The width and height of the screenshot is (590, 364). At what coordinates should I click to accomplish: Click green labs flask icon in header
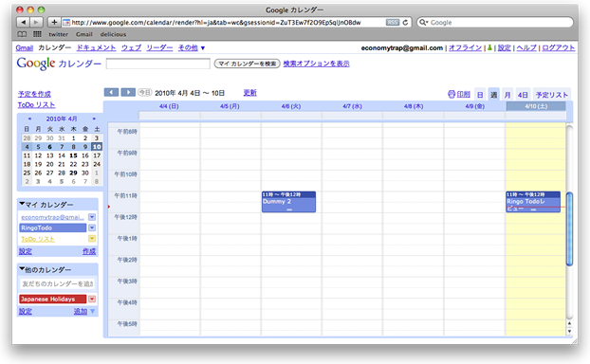489,47
